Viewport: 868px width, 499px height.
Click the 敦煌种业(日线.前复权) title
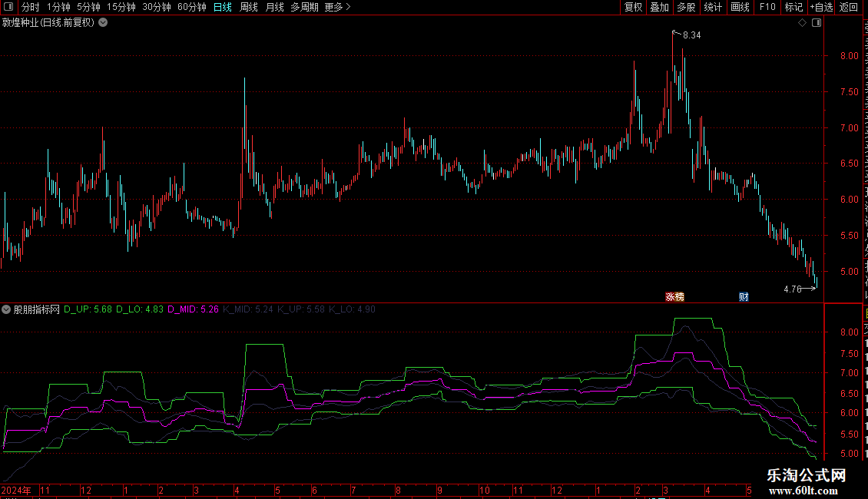(48, 23)
